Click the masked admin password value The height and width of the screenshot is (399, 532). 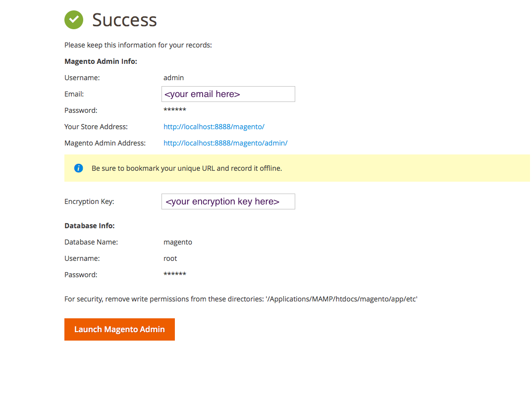[175, 110]
